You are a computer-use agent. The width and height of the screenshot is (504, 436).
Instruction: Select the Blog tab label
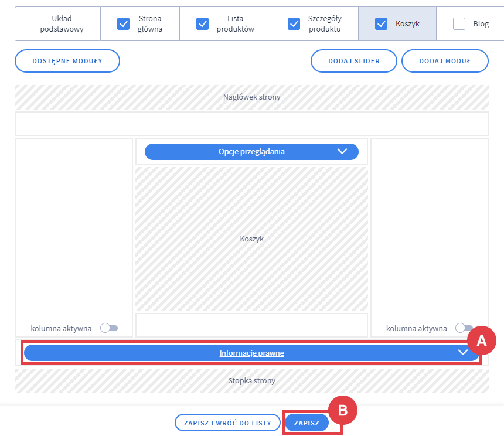point(481,24)
